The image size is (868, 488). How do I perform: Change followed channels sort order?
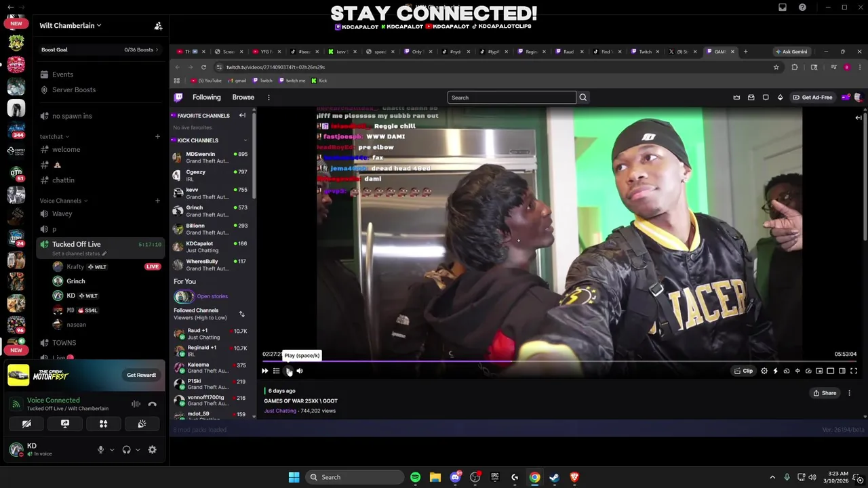point(241,314)
